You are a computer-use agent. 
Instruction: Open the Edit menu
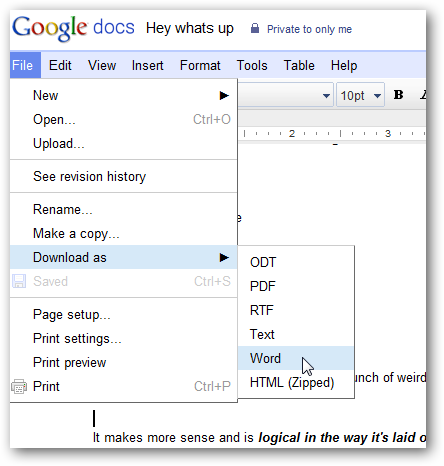(60, 65)
